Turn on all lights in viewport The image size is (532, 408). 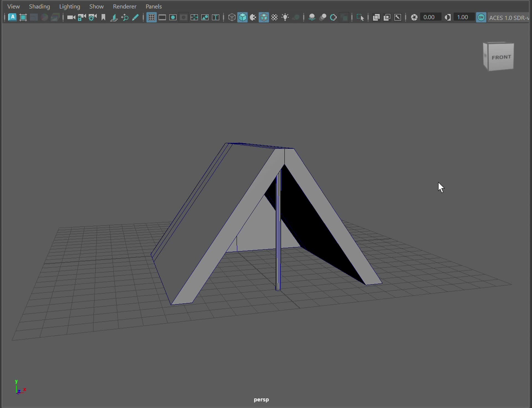pos(285,17)
